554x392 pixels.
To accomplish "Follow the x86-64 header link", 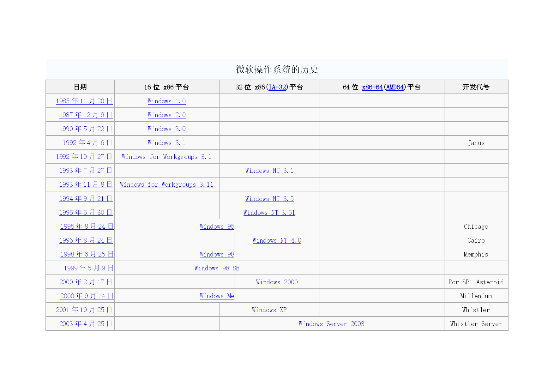I will [x=372, y=87].
